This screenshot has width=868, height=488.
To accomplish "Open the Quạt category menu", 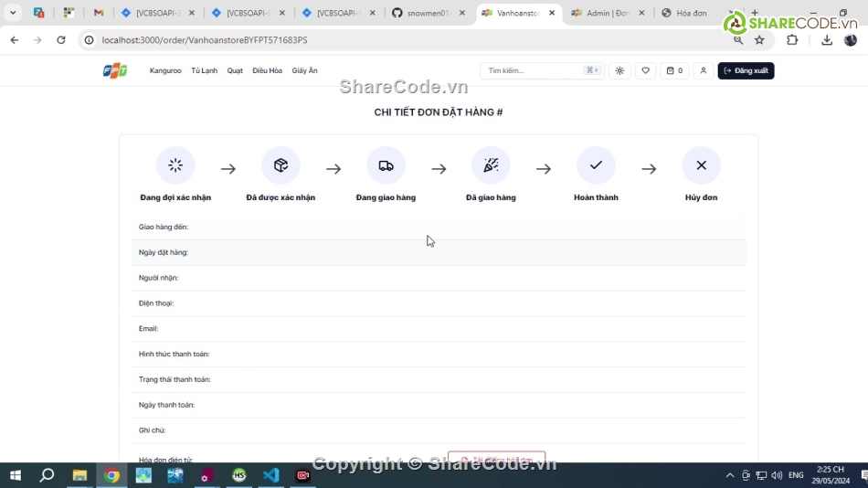I will click(x=235, y=71).
